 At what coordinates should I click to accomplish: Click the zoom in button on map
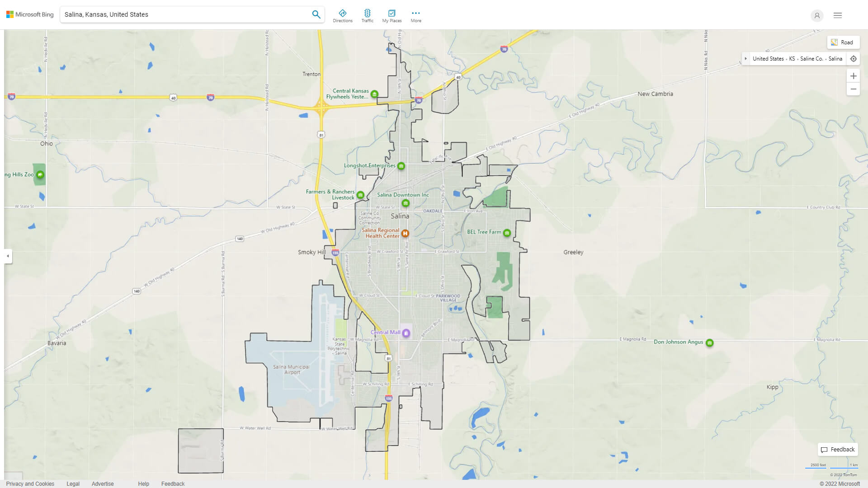click(x=854, y=75)
